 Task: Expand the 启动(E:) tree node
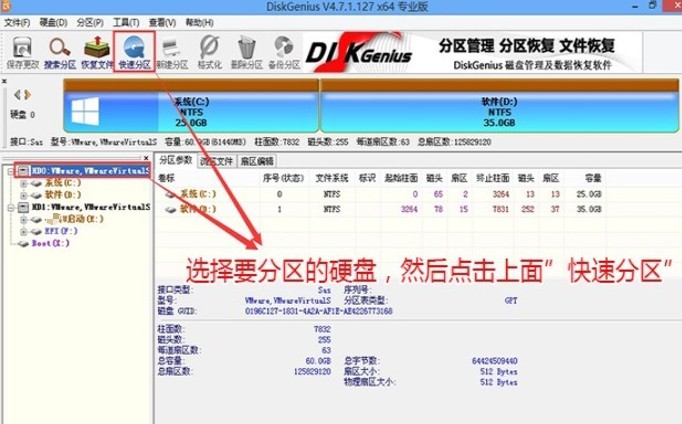(24, 220)
